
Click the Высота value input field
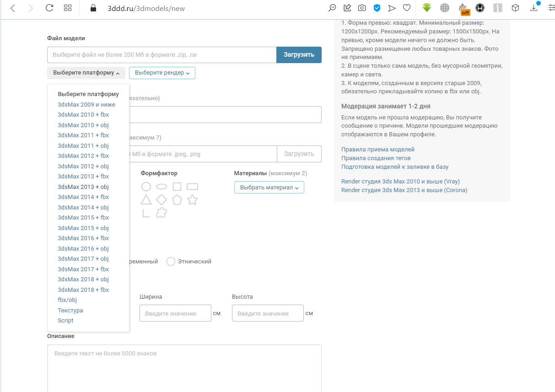(268, 313)
